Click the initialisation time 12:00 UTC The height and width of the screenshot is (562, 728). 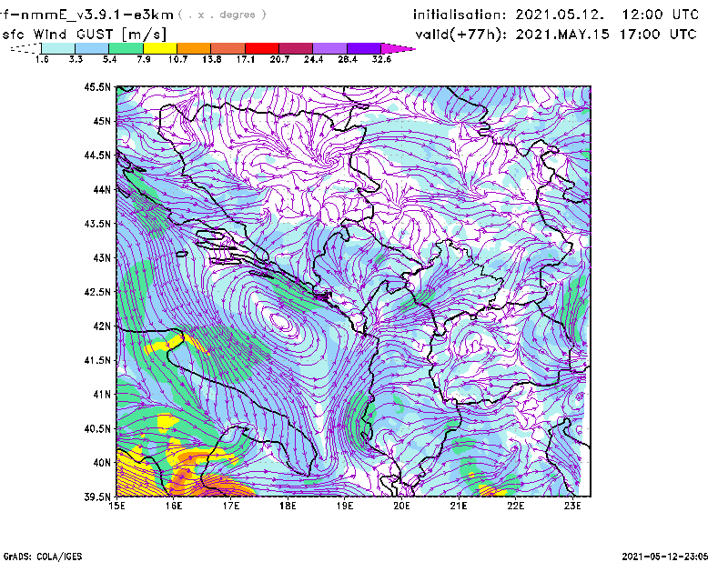coord(661,15)
